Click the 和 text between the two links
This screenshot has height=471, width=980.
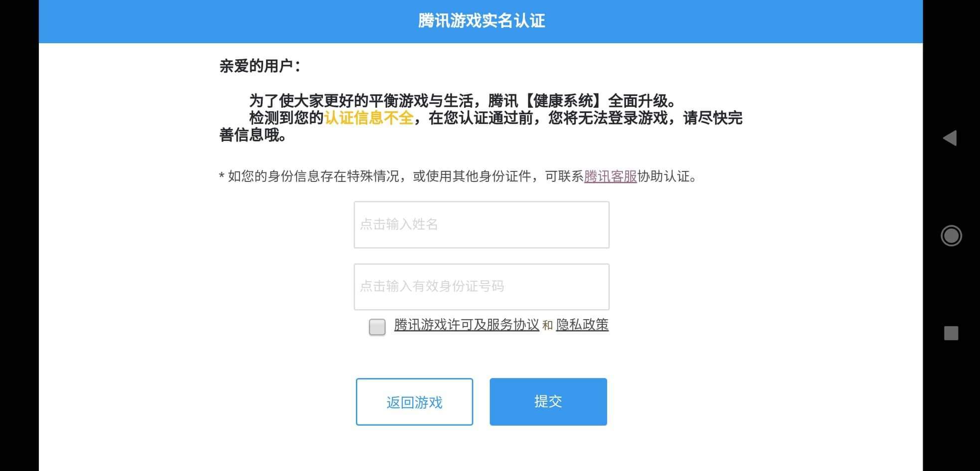click(x=547, y=325)
